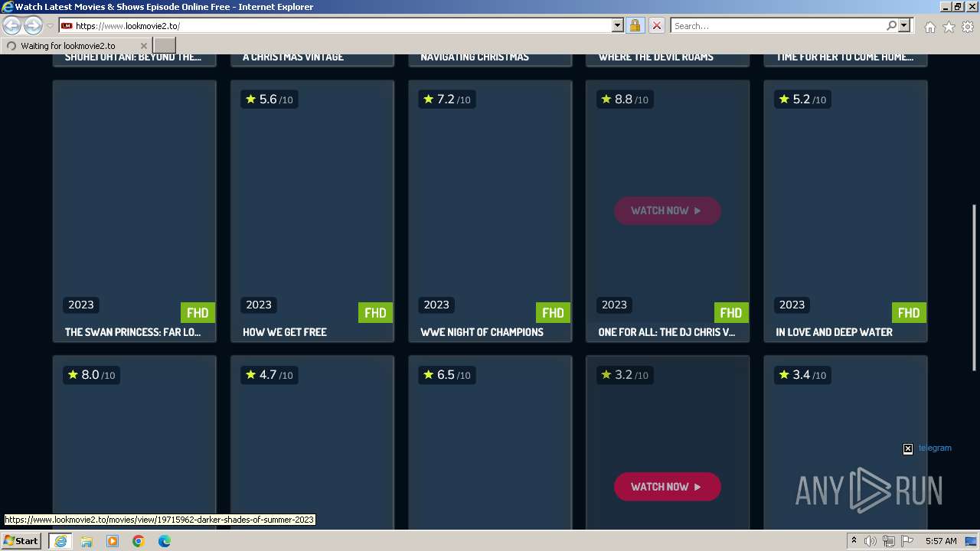Click 'WWE NIGHT OF CHAMPIONS' title link
Screen dimensions: 980x551
[482, 332]
